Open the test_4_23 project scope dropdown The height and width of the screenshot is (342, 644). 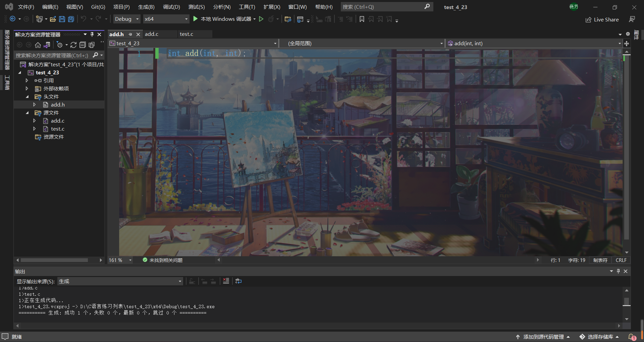(x=193, y=43)
